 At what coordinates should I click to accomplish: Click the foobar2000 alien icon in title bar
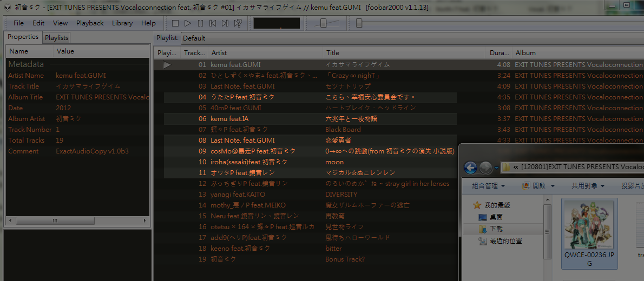[x=8, y=7]
